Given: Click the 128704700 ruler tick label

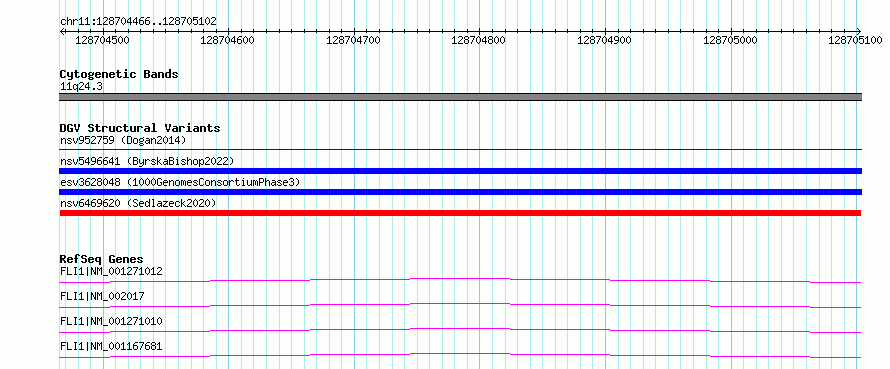Looking at the screenshot, I should tap(354, 40).
